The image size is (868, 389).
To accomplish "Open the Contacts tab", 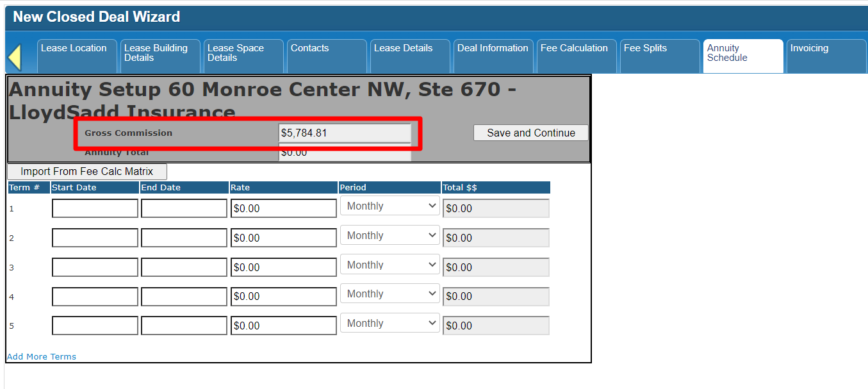I will coord(326,49).
